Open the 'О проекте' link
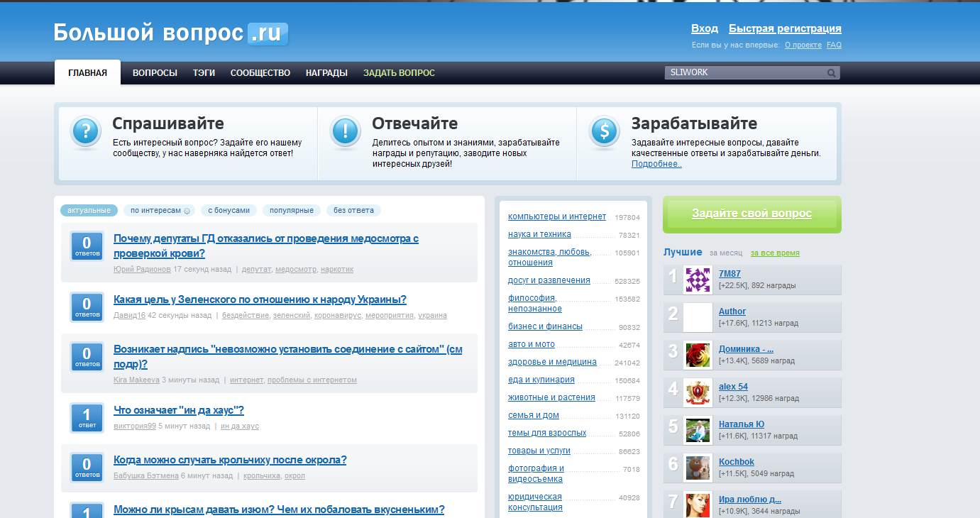 point(803,45)
